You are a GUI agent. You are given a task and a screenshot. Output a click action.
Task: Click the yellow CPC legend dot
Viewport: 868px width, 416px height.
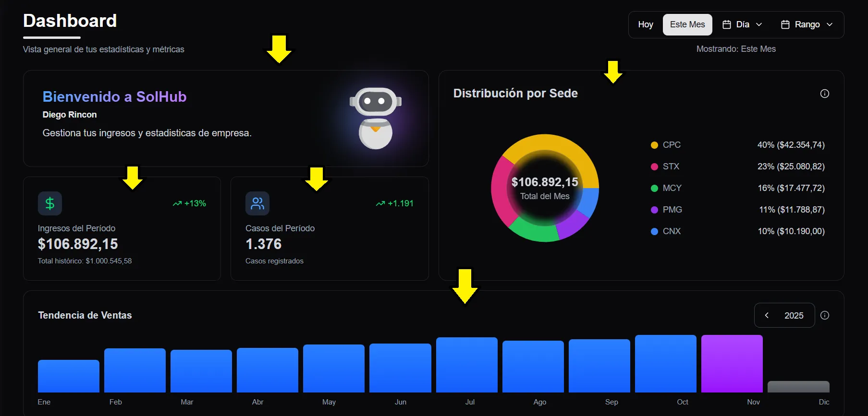point(654,145)
